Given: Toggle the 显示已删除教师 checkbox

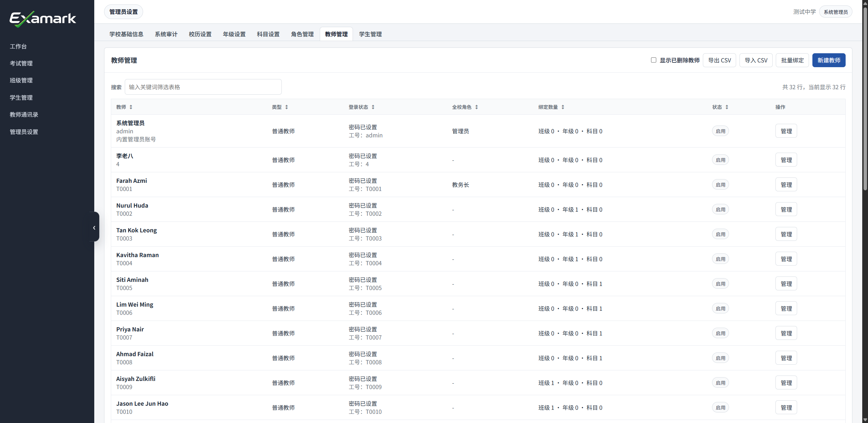Looking at the screenshot, I should coord(653,60).
